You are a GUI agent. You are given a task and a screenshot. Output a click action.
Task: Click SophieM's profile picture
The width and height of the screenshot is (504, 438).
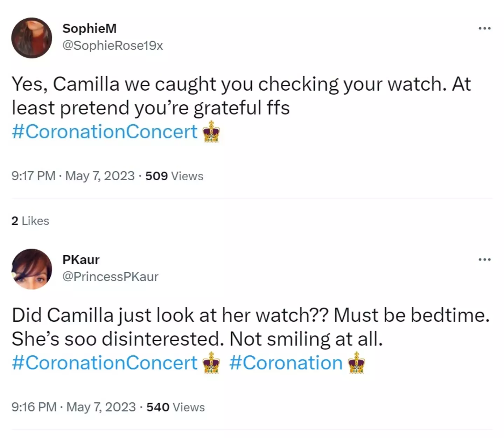[31, 38]
